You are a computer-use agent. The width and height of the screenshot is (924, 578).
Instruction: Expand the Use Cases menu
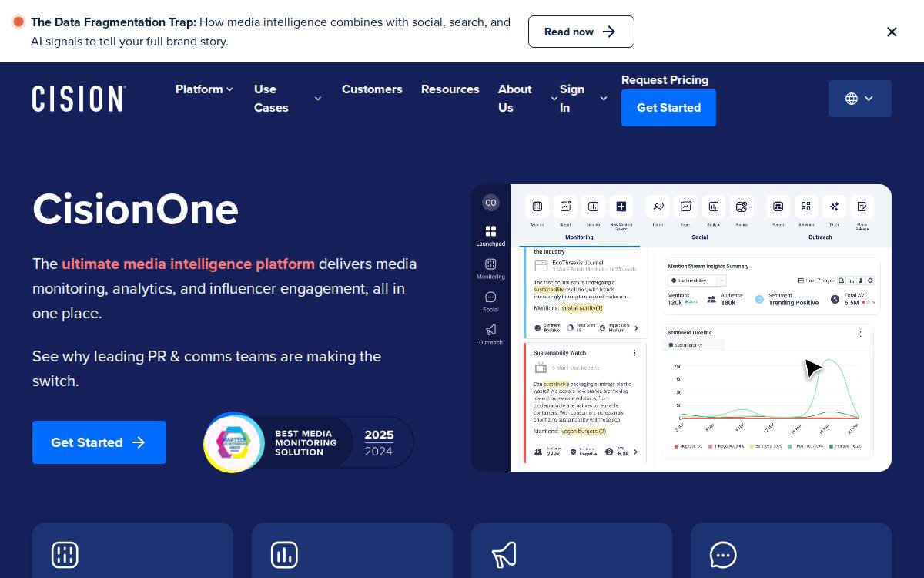click(x=287, y=99)
